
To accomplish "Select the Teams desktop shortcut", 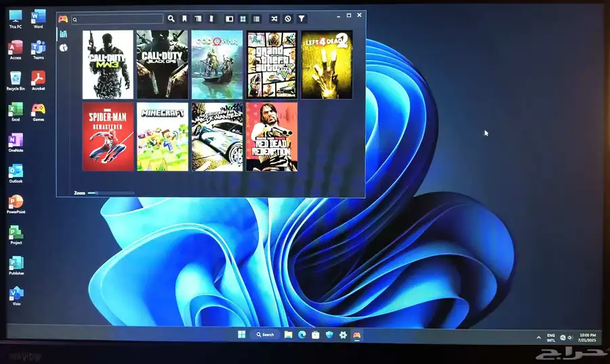I will coord(38,49).
